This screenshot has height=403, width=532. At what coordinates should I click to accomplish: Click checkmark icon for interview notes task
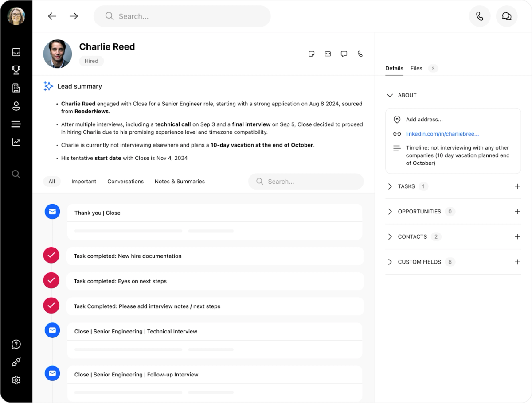pyautogui.click(x=51, y=306)
